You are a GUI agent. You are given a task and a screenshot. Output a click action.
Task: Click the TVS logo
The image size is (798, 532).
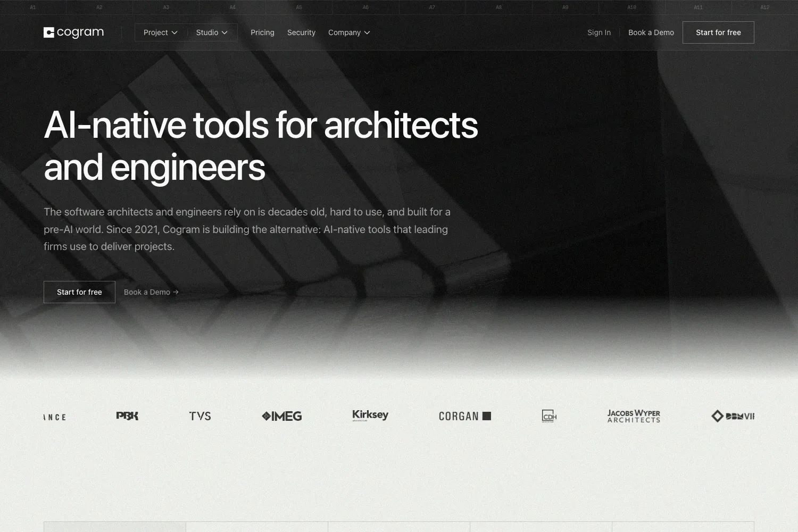200,416
